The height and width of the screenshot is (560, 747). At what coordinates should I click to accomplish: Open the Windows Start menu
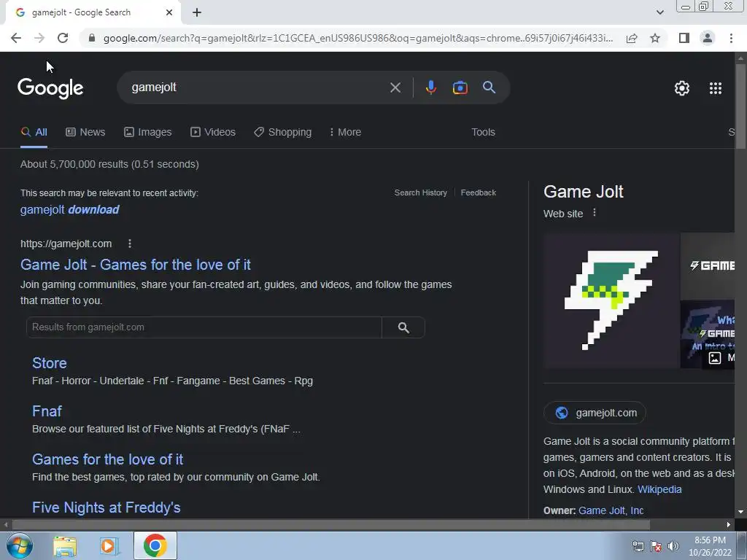20,545
